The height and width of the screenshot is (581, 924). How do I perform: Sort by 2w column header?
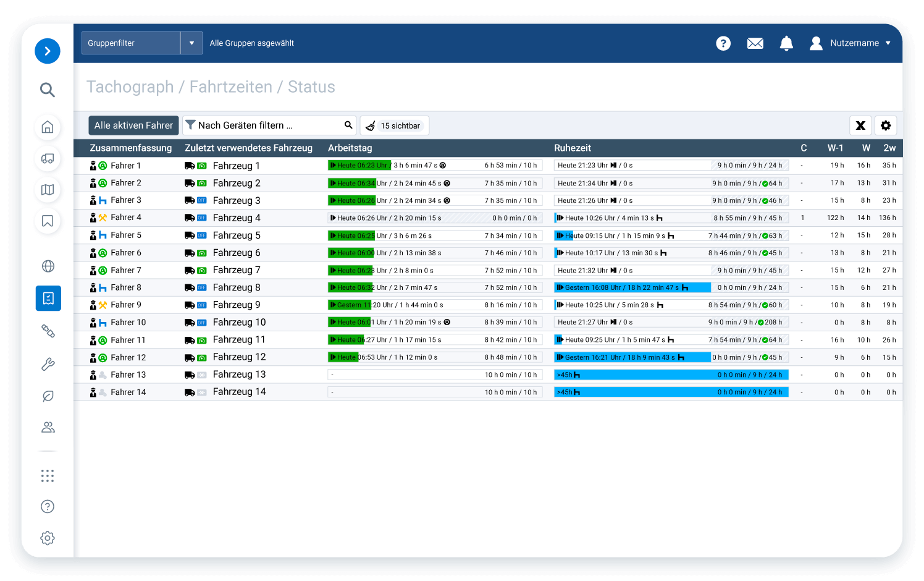(x=889, y=148)
